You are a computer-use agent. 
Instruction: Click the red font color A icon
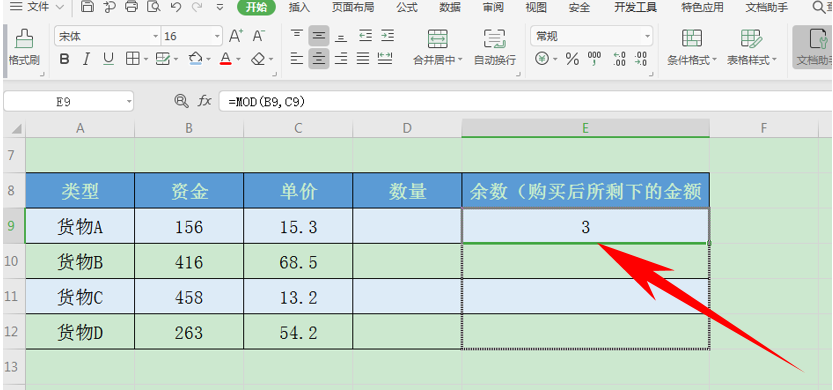tap(226, 58)
